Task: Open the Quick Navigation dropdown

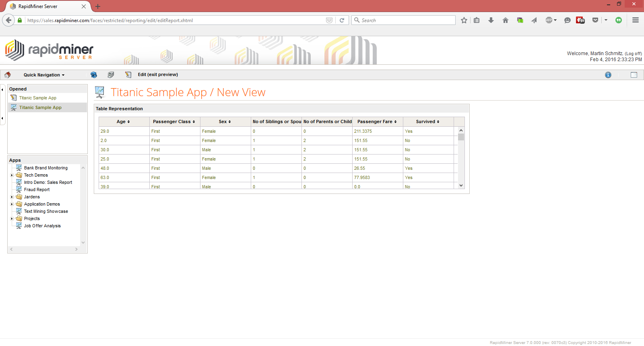Action: 44,75
